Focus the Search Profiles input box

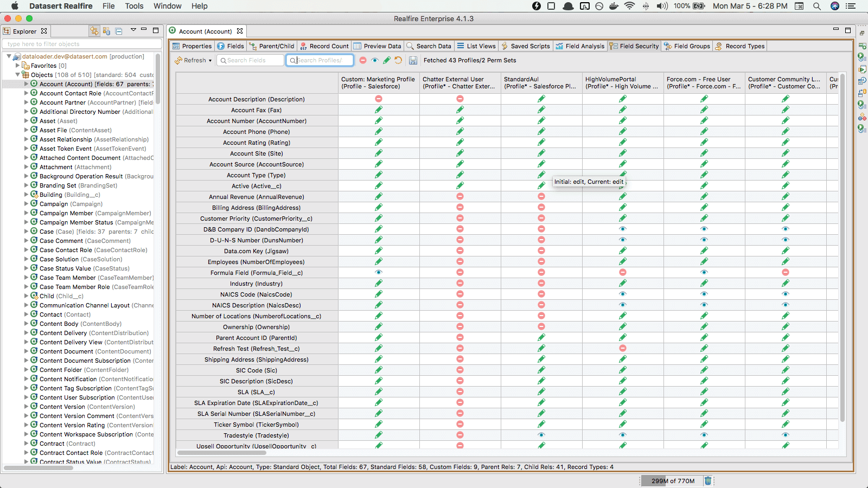pyautogui.click(x=320, y=60)
